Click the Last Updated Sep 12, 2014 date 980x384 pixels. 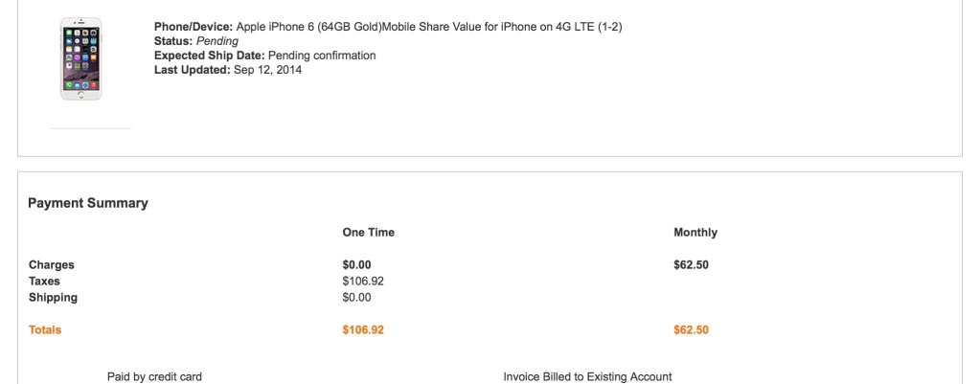coord(267,70)
